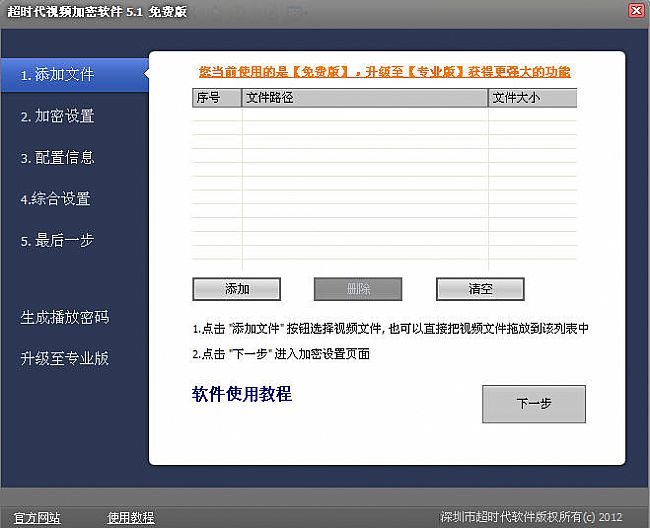Open 使用教程 link at the bottom
The image size is (650, 528).
point(131,518)
